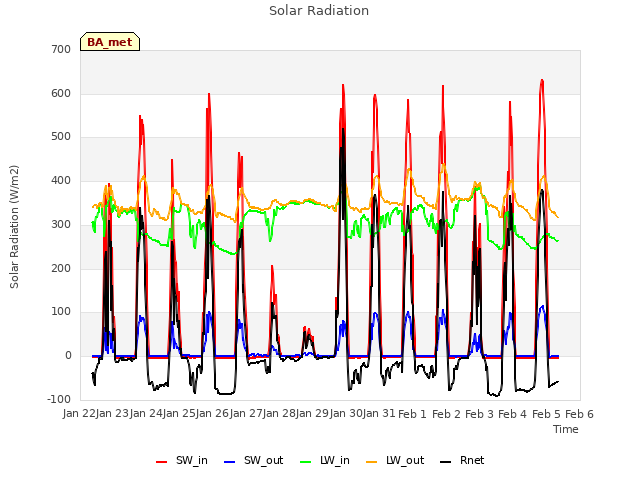Click the SW_out legend label
The image size is (640, 480).
pos(263,460)
